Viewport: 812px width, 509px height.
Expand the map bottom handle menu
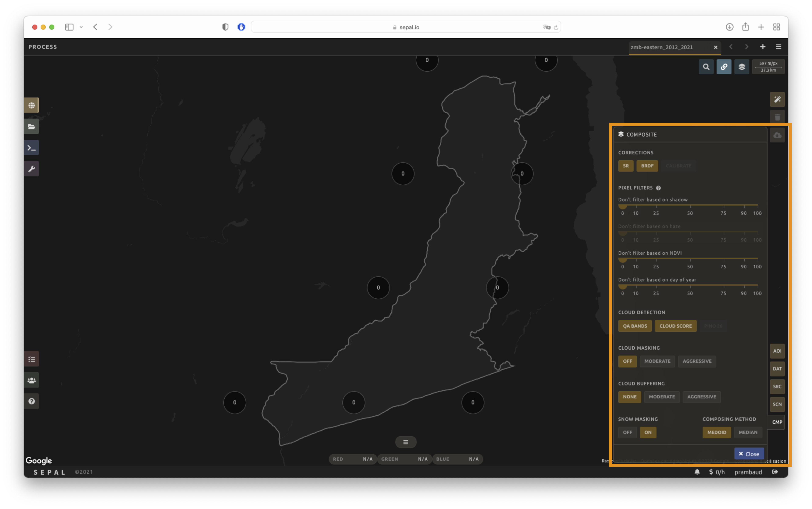[x=406, y=442]
